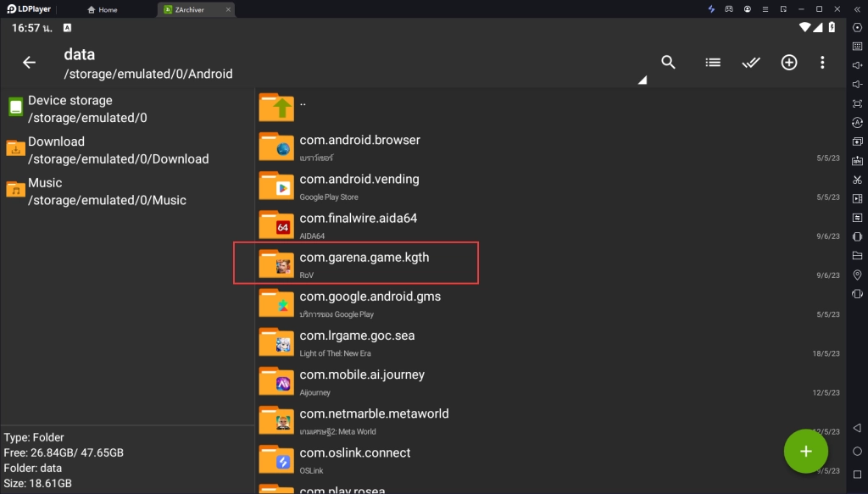
Task: Open the keyboard mapping icon
Action: point(857,47)
